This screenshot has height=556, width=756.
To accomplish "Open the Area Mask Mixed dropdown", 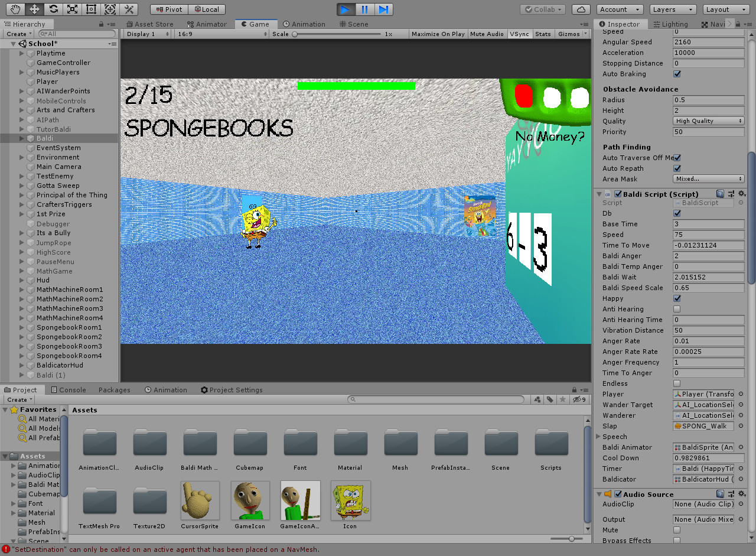I will tap(708, 178).
